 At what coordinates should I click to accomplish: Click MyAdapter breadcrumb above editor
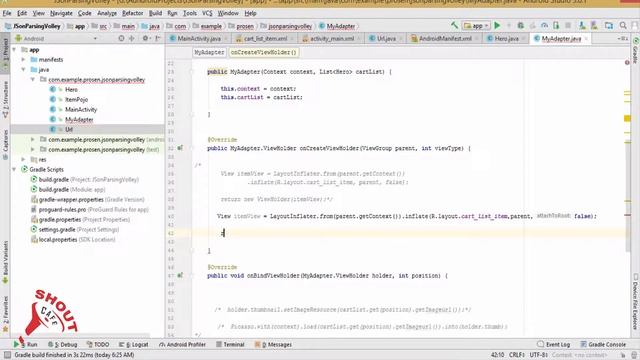tap(209, 52)
